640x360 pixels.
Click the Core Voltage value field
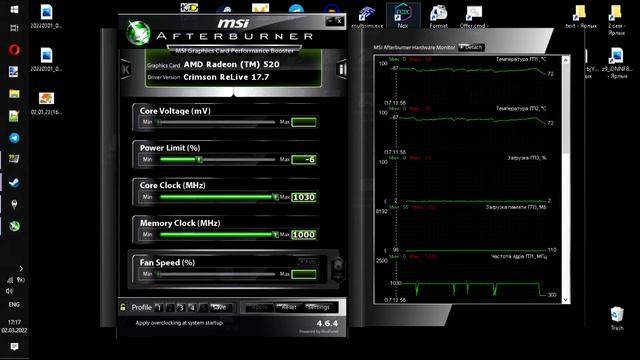click(x=304, y=122)
